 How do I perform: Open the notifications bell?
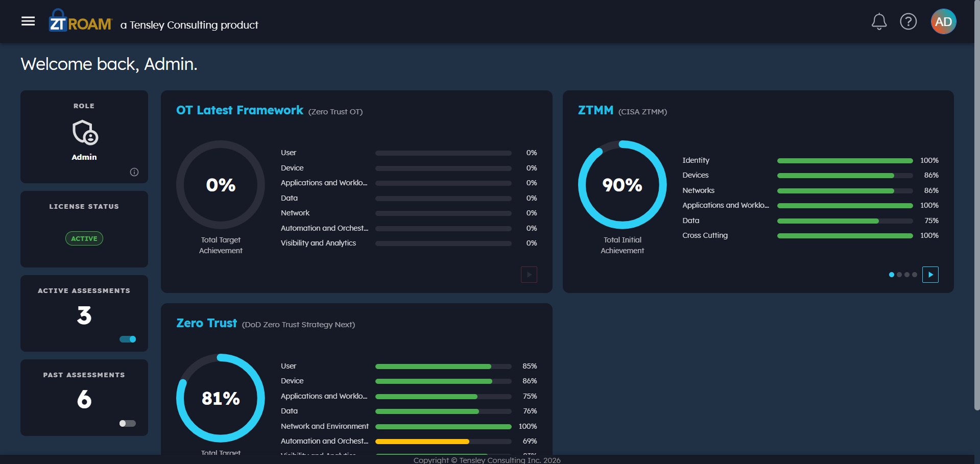coord(879,21)
